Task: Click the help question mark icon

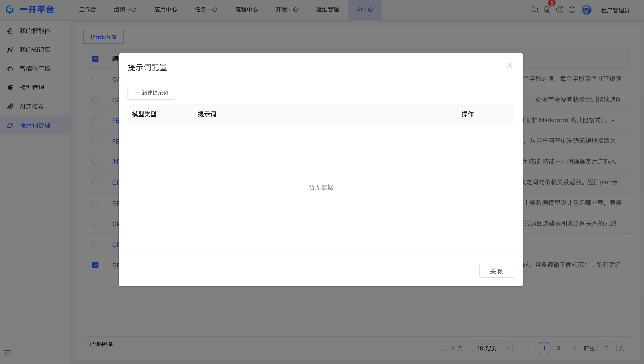Action: tap(560, 9)
